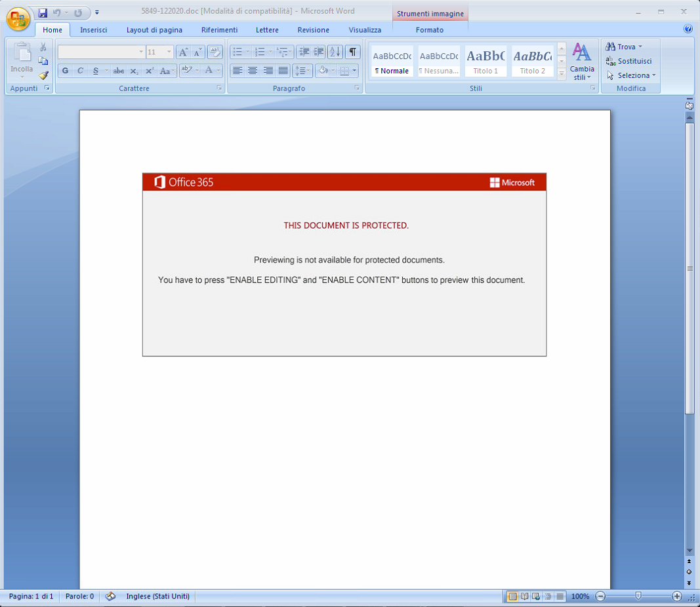
Task: Open the Quick Access Toolbar customize arrow
Action: click(97, 12)
